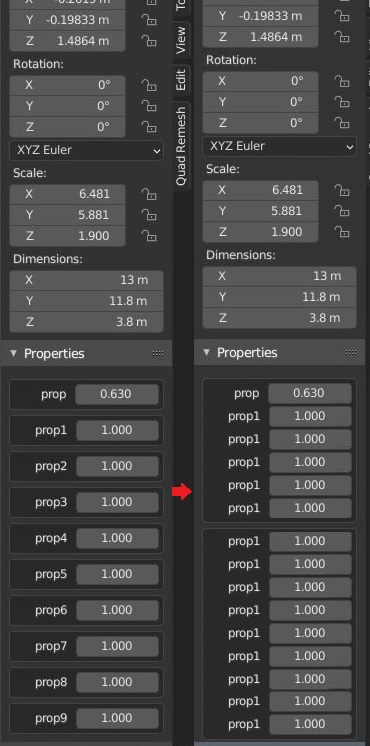Click the prop7 value field
Image resolution: width=370 pixels, height=746 pixels.
click(117, 646)
